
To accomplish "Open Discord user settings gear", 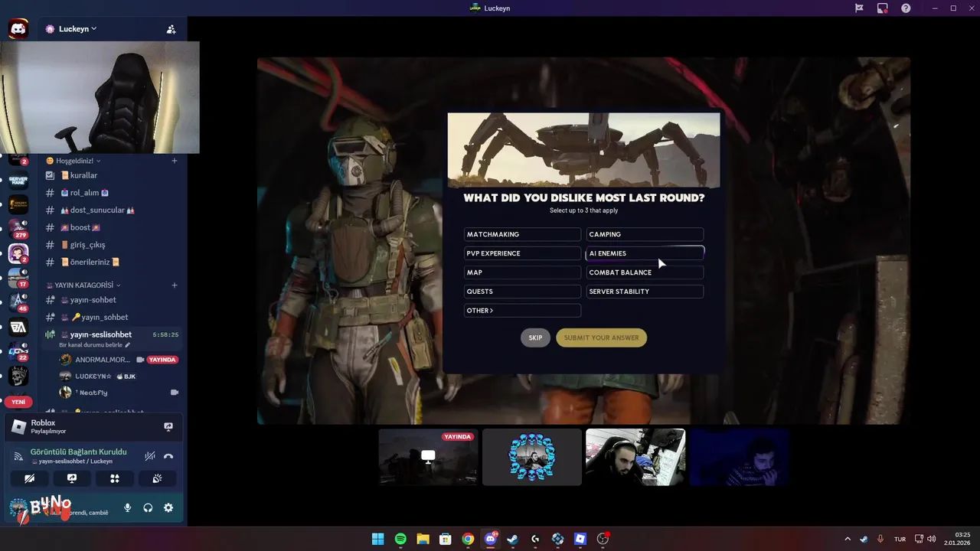I will click(168, 507).
